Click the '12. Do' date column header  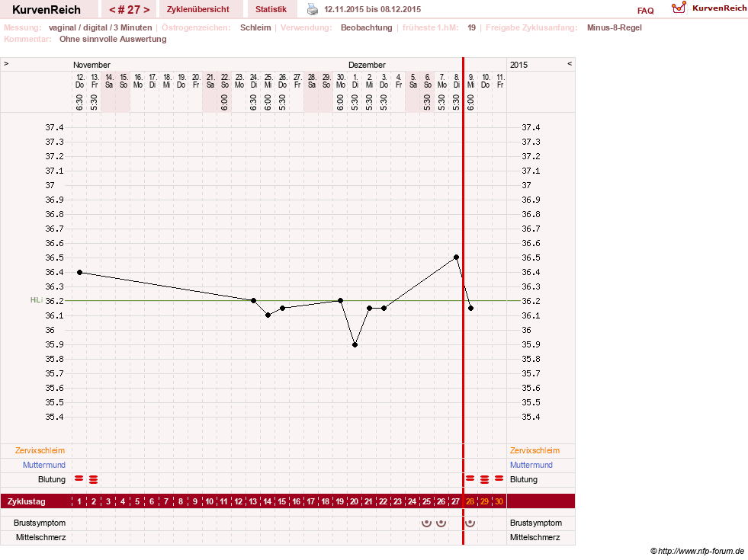79,81
